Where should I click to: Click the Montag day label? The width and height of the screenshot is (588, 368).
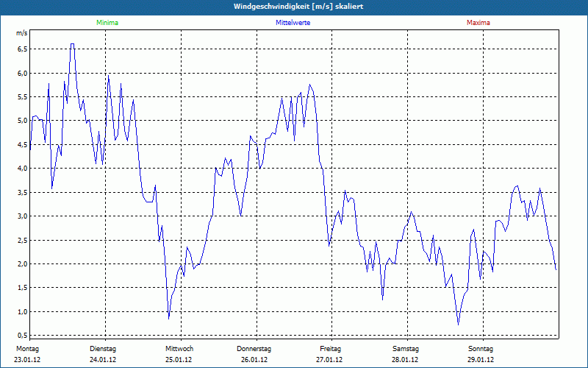click(27, 349)
